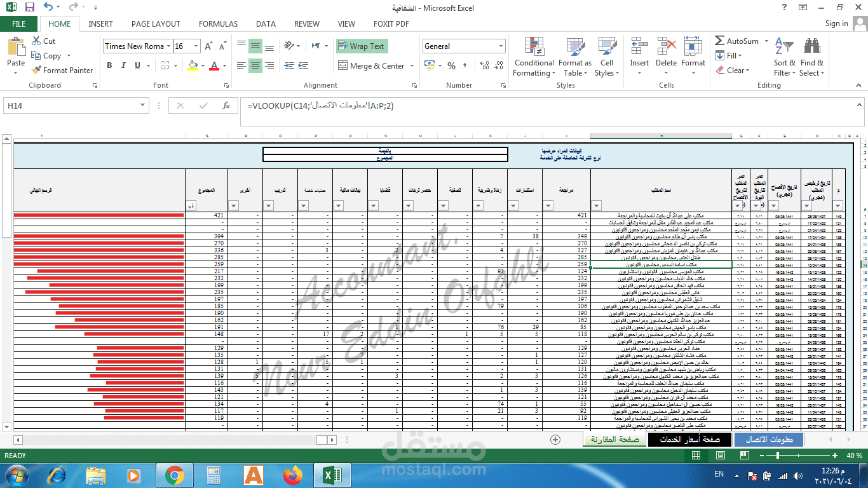Click the Fill Color swatch button
This screenshot has height=488, width=868.
click(x=193, y=65)
